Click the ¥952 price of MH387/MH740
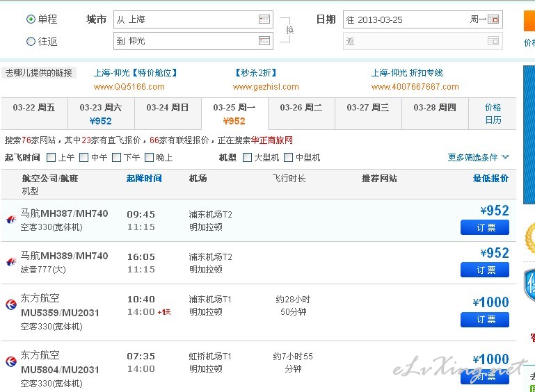 pyautogui.click(x=495, y=211)
